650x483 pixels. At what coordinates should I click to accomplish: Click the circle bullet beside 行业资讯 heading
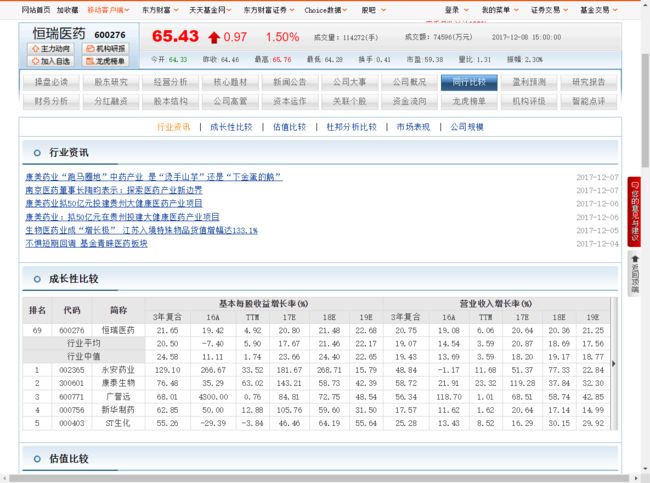click(x=37, y=153)
